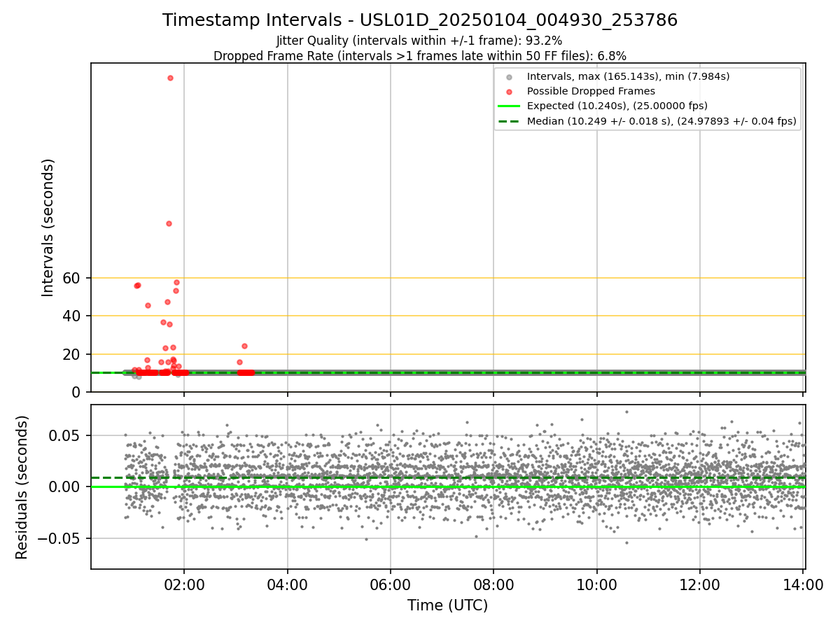Click the 'Dropped Frame Rate' 6.8% subtitle line
Image resolution: width=840 pixels, height=630 pixels.
[420, 56]
